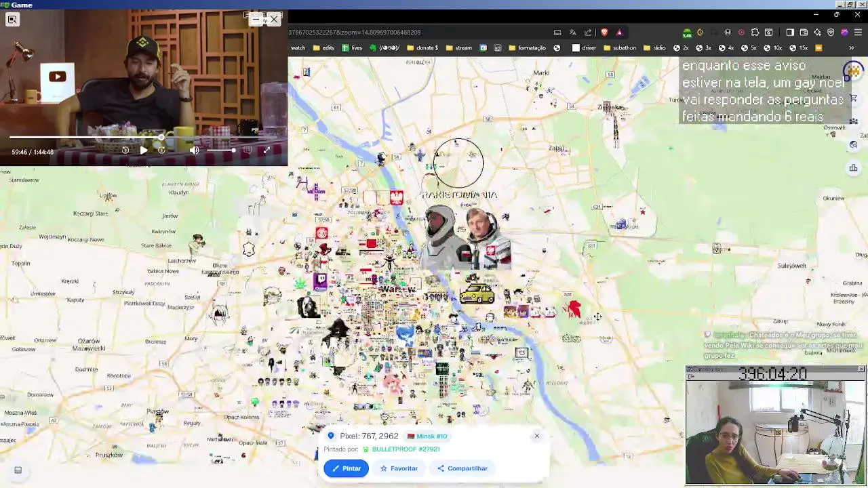Open the Brave Rewards triangle icon
868x488 pixels.
click(x=619, y=33)
